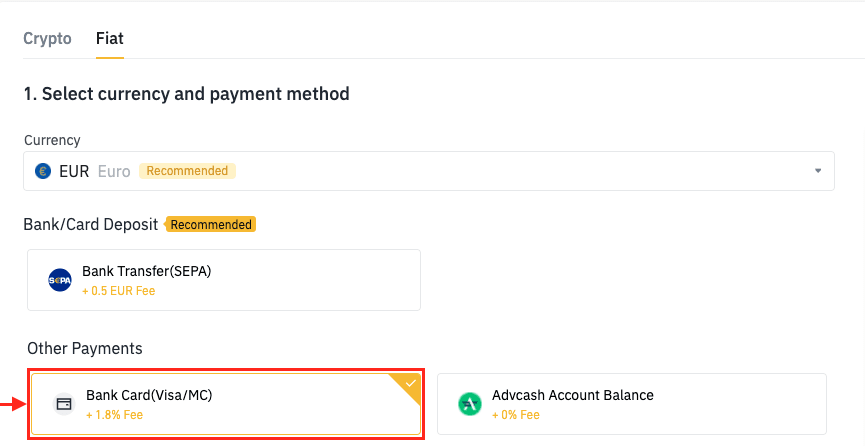Viewport: 865px width, 446px height.
Task: Click the + 0% Fee label
Action: click(x=516, y=415)
